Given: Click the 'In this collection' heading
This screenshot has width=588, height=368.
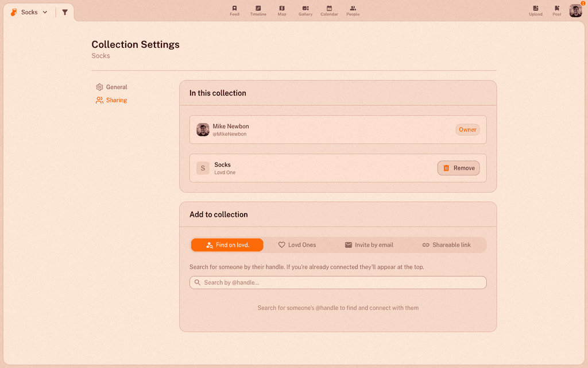Looking at the screenshot, I should click(x=218, y=93).
